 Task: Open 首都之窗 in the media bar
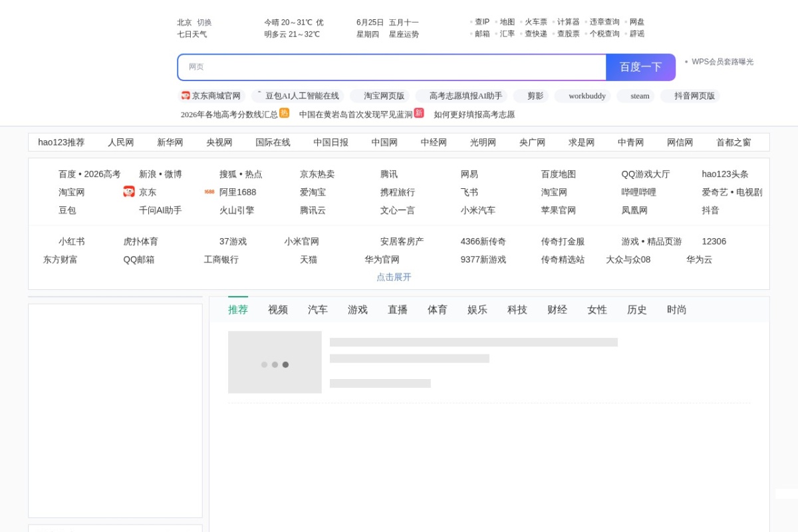pos(733,142)
